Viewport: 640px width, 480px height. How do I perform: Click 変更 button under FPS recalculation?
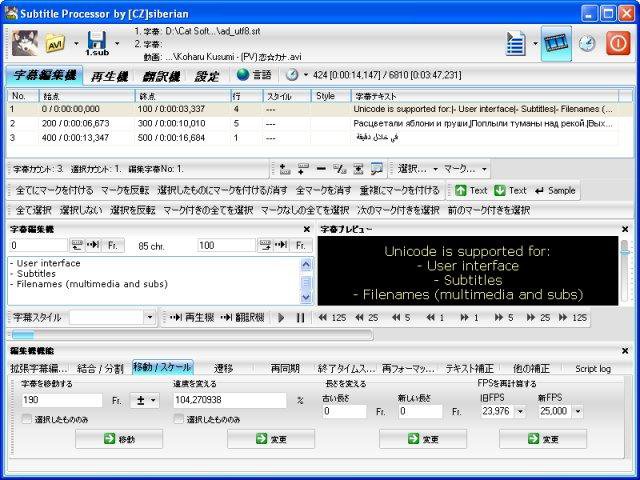pyautogui.click(x=543, y=439)
